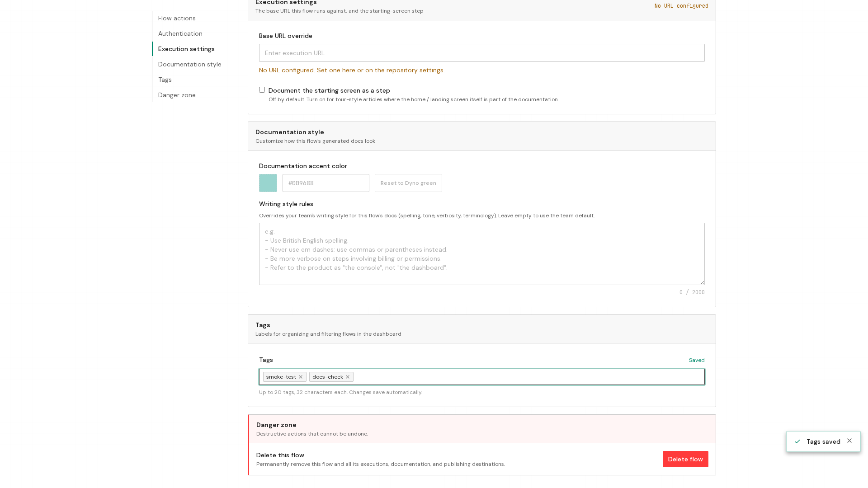This screenshot has height=488, width=868.
Task: Enable Document the starting screen as a step
Action: click(x=262, y=90)
